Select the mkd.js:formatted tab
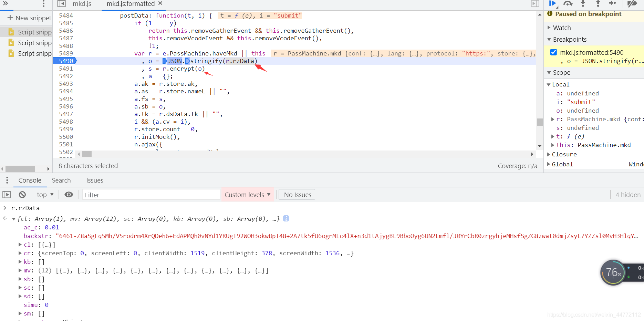This screenshot has height=321, width=644. coord(131,4)
